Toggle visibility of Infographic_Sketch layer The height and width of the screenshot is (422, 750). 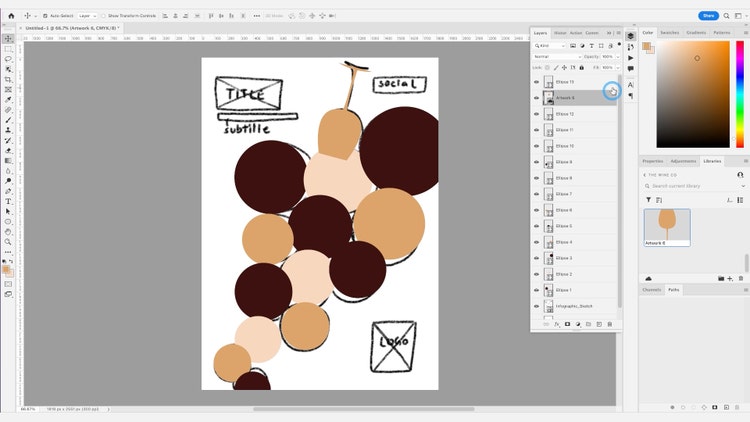tap(536, 306)
